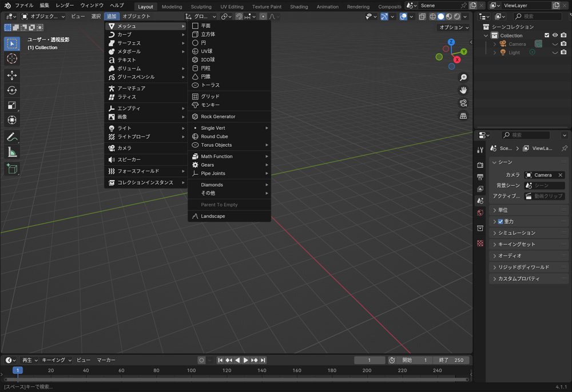Click the current frame number field

(369, 361)
